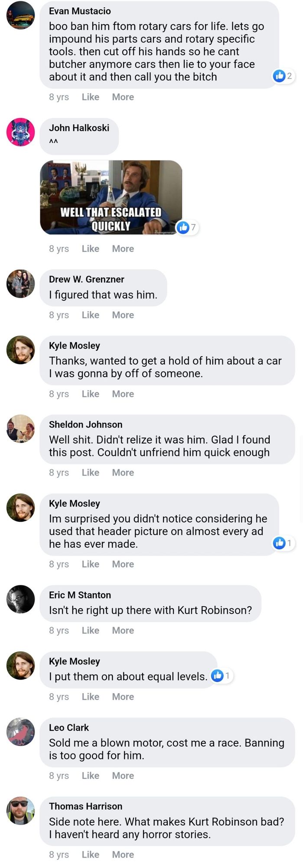303x868 pixels.
Task: Open Leo Clark's profile picture
Action: click(x=20, y=732)
